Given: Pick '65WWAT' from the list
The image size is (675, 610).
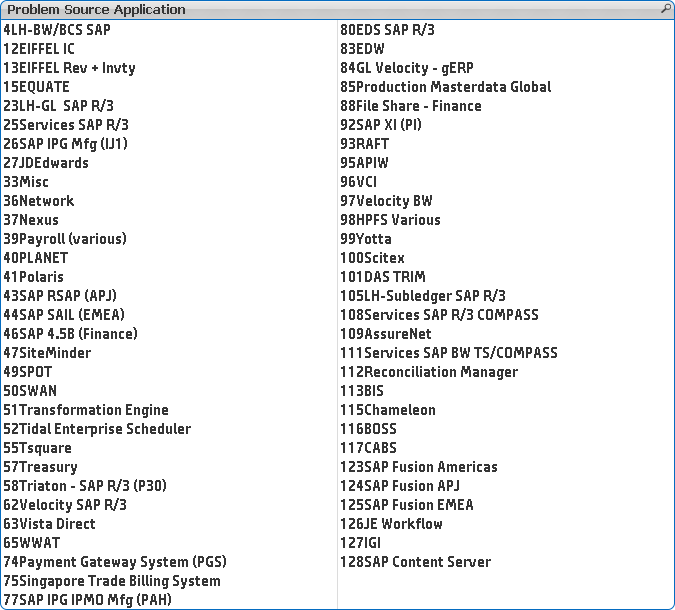Looking at the screenshot, I should click(169, 542).
